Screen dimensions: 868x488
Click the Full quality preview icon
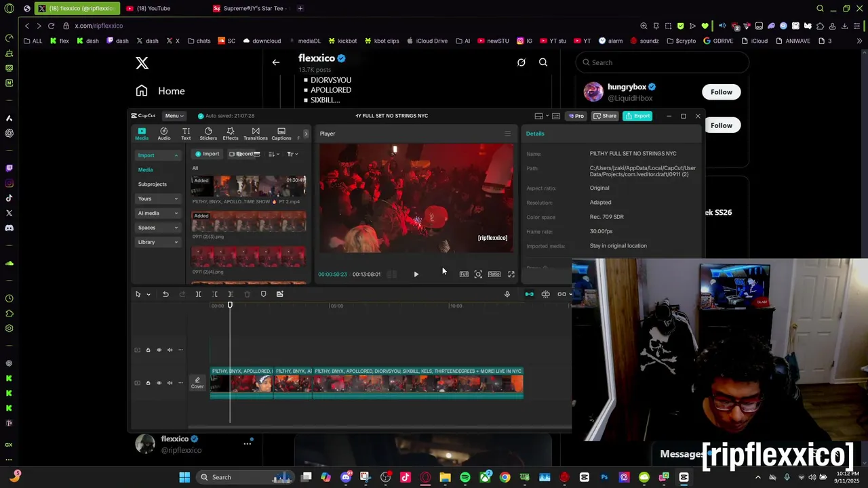pyautogui.click(x=464, y=274)
